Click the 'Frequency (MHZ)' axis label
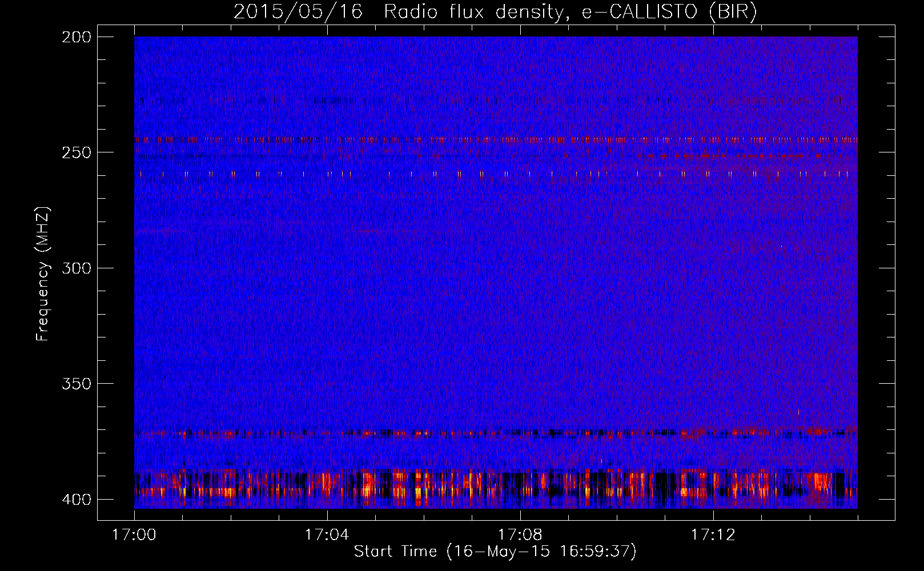Image resolution: width=924 pixels, height=571 pixels. (43, 274)
